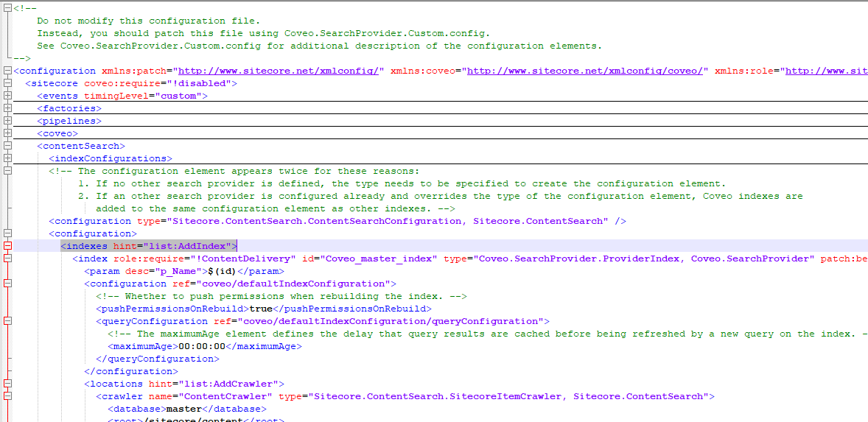The image size is (868, 422).
Task: Collapse the top comment block fold marker
Action: [7, 8]
